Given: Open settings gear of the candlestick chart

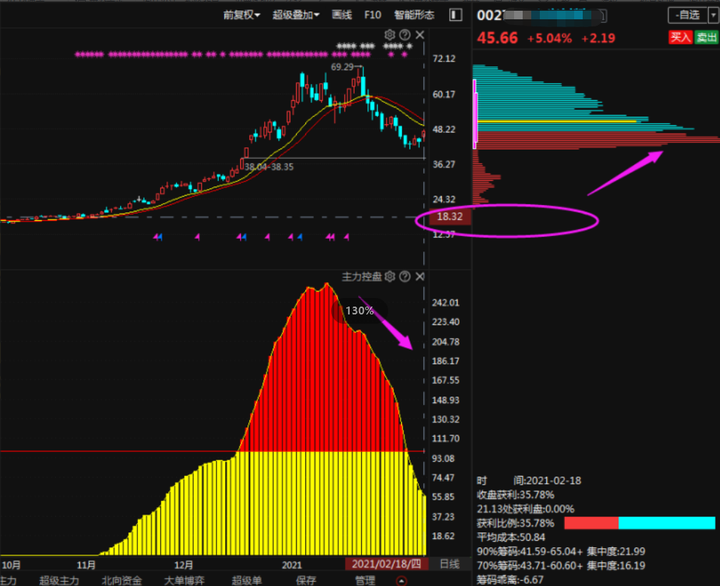Looking at the screenshot, I should (x=389, y=35).
